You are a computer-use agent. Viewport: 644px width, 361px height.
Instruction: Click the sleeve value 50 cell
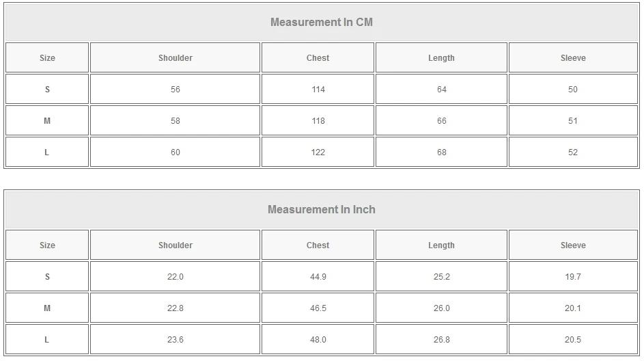(x=573, y=90)
